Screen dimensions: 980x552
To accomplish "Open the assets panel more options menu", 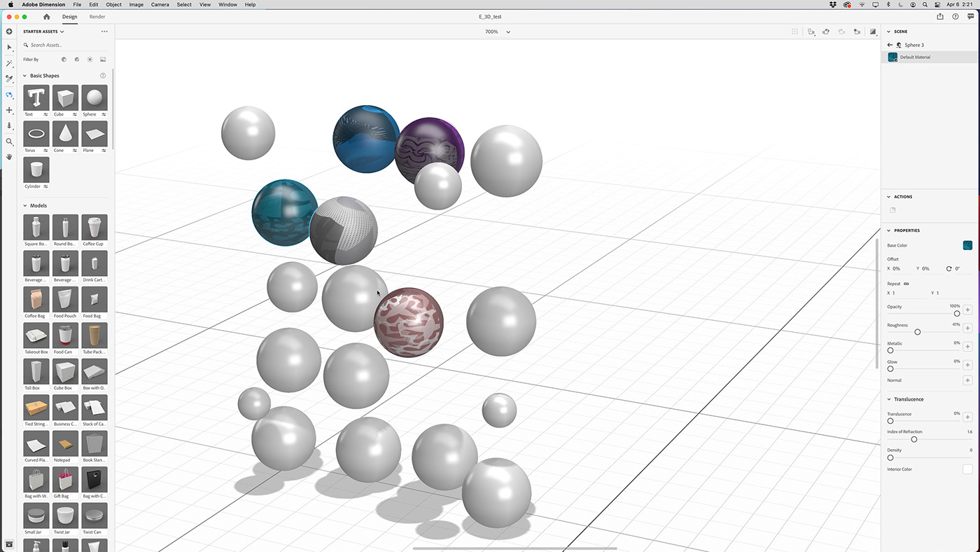I will pos(104,32).
